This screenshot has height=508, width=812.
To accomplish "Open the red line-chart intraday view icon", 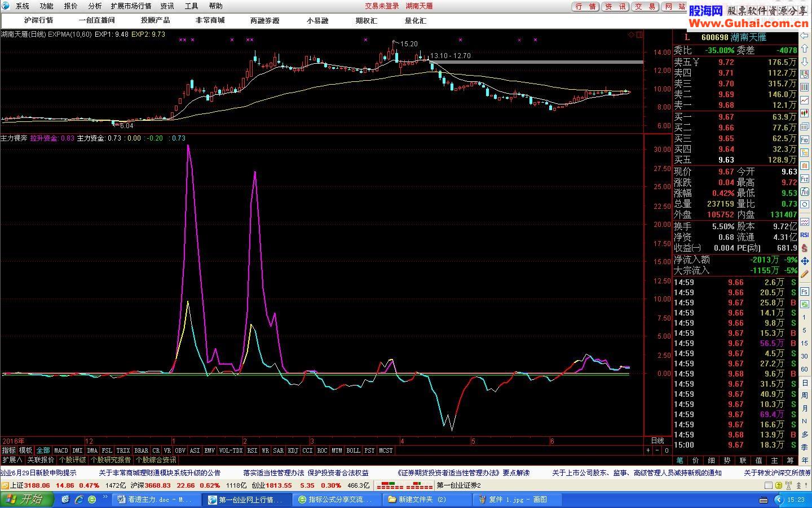I will (805, 101).
